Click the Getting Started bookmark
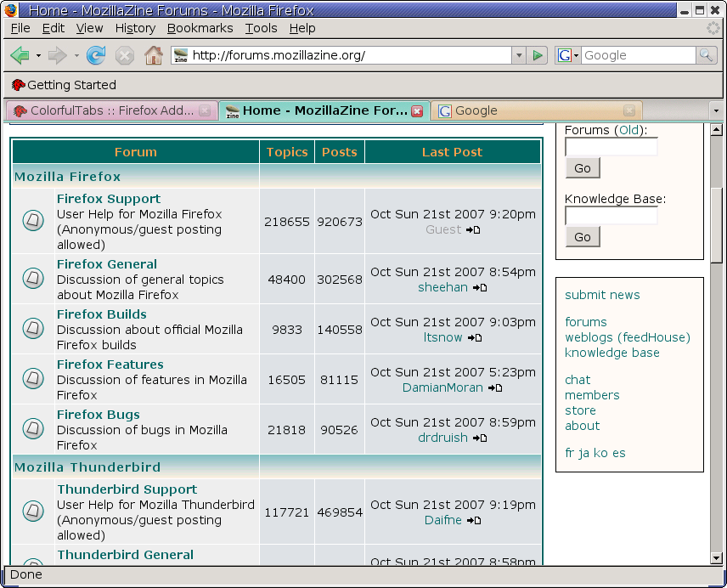 pyautogui.click(x=64, y=85)
